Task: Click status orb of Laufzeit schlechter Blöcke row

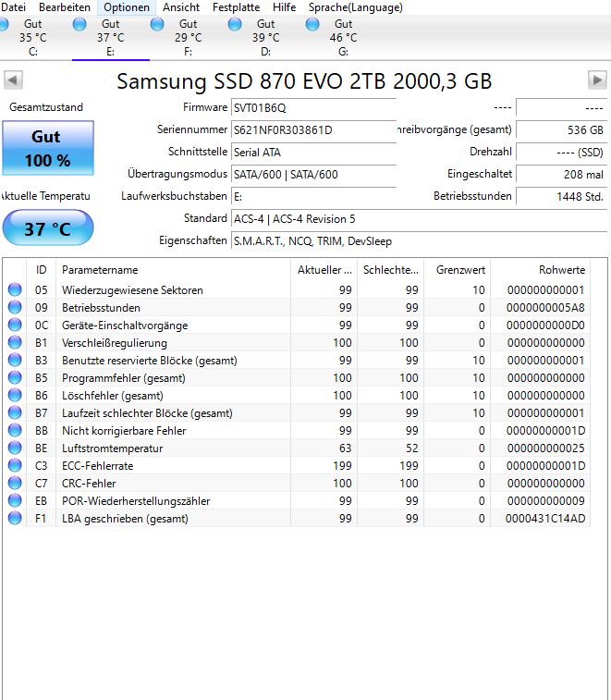Action: tap(15, 412)
